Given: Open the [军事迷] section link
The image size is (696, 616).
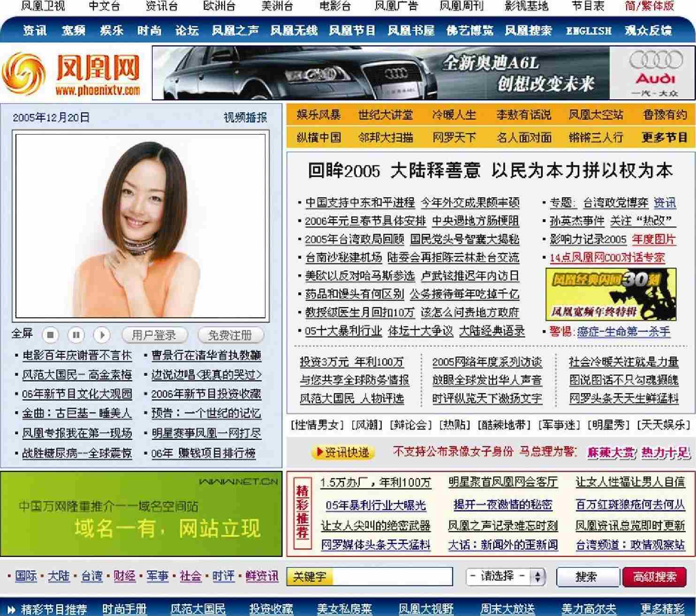Looking at the screenshot, I should pyautogui.click(x=560, y=425).
